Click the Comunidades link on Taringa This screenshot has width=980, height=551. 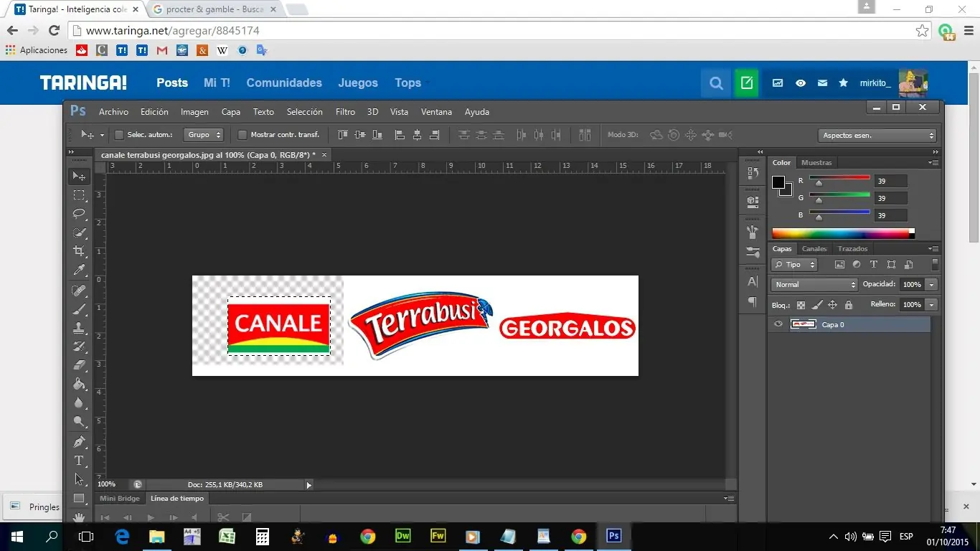click(284, 83)
